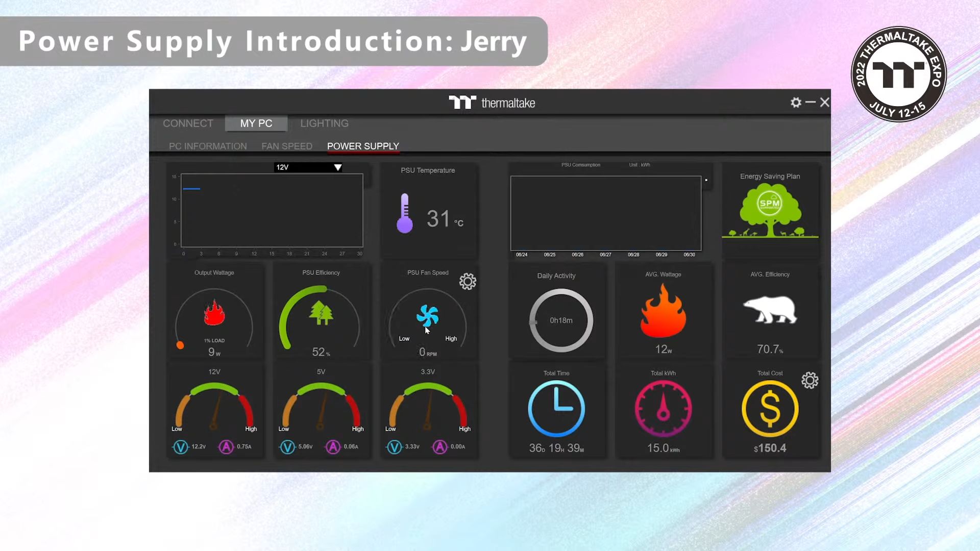
Task: Click the Total Time clock icon
Action: (556, 409)
